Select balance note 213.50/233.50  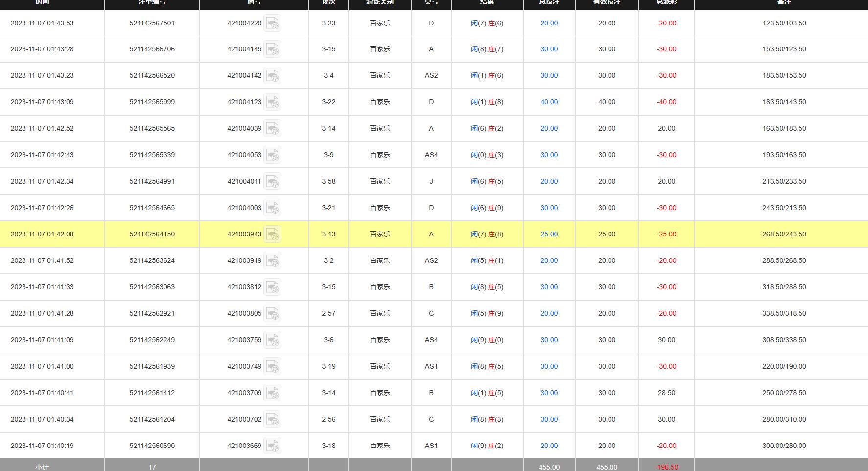click(784, 181)
